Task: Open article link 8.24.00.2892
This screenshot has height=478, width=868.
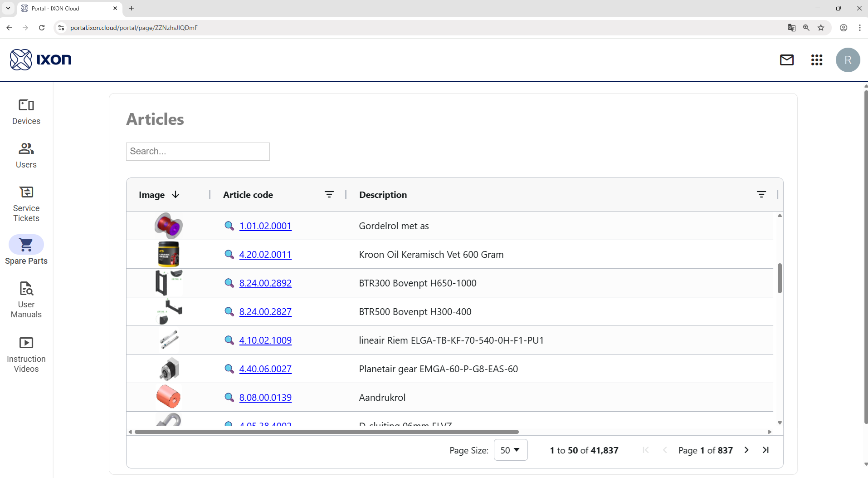Action: pyautogui.click(x=265, y=283)
